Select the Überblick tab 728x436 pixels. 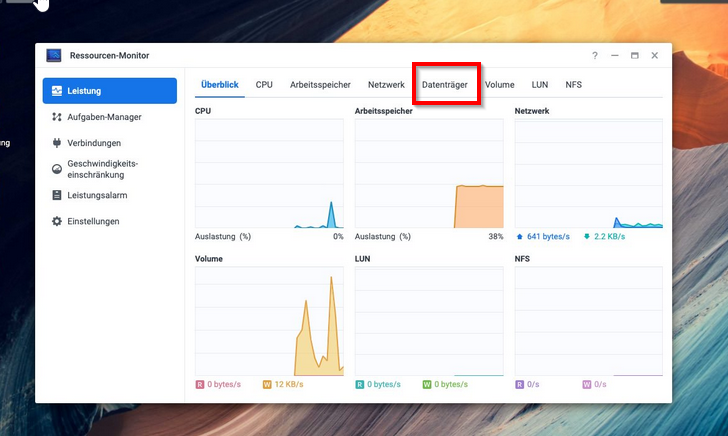pyautogui.click(x=220, y=85)
